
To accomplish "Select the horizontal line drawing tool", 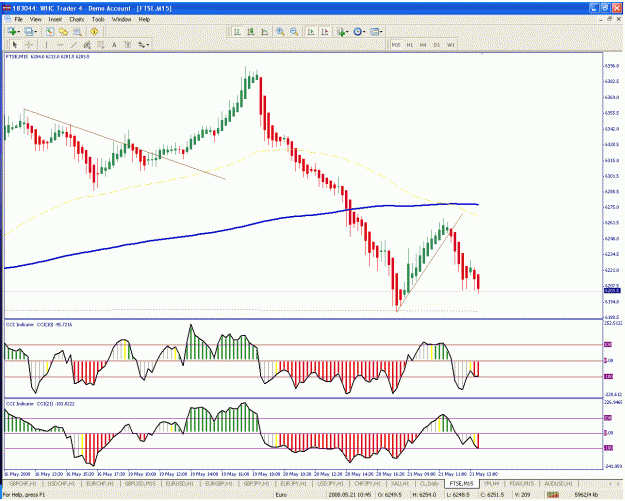I will point(60,45).
